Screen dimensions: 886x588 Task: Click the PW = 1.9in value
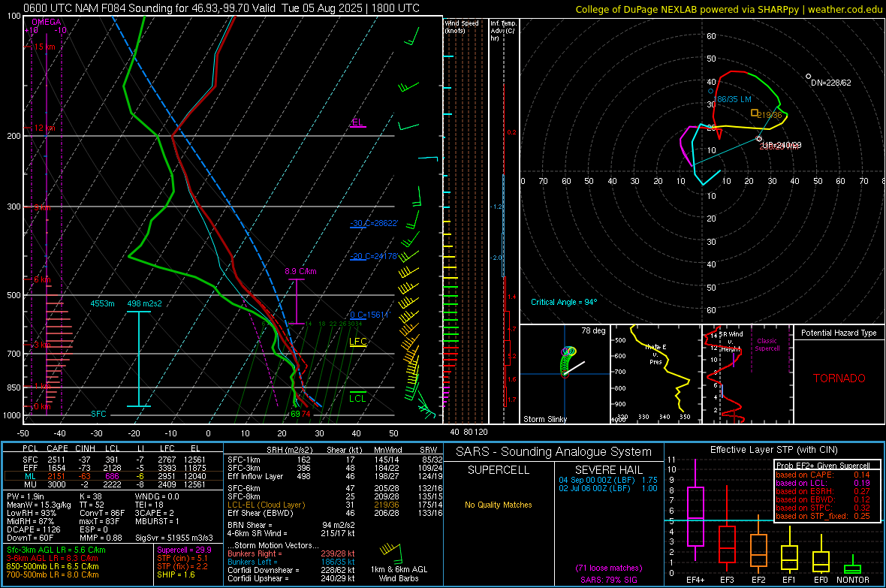pos(26,496)
